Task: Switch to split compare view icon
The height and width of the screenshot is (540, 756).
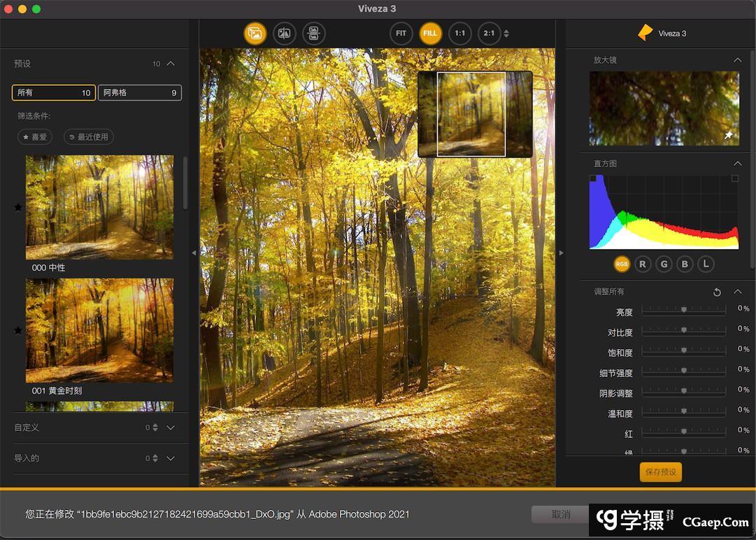Action: pyautogui.click(x=285, y=34)
